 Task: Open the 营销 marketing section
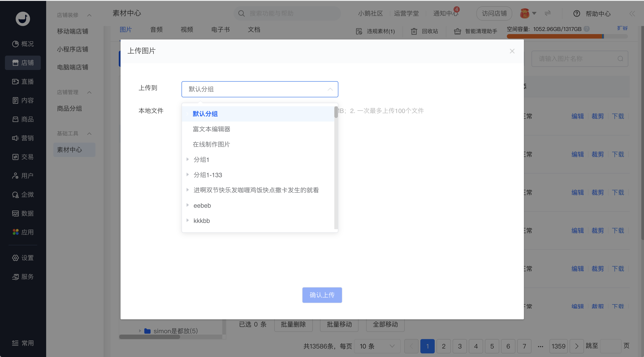(23, 138)
